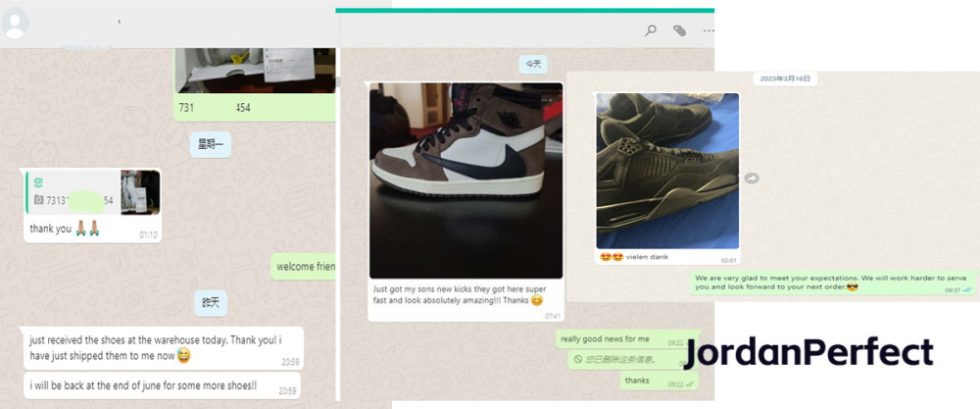Click the 昨天 date label
This screenshot has height=409, width=980.
pos(211,303)
